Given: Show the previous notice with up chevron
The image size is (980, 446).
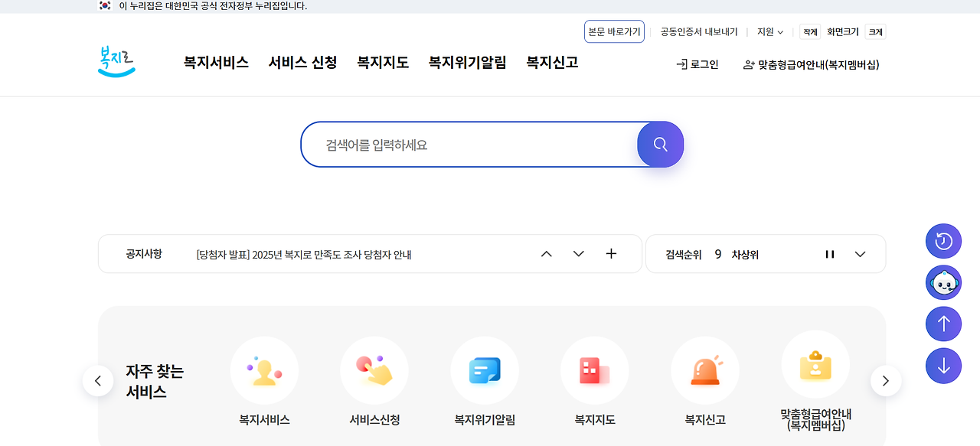Looking at the screenshot, I should (x=547, y=254).
